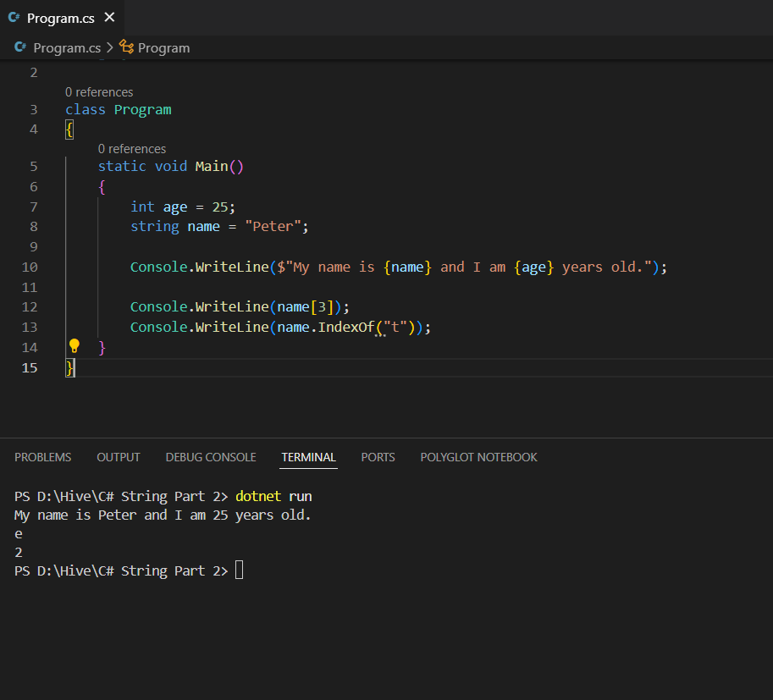Place cursor on the IndexOf method call

346,328
